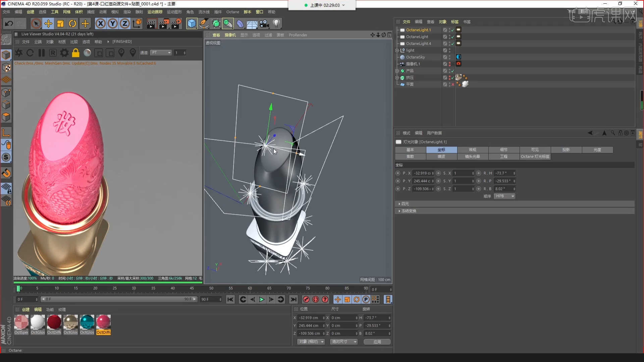Screen dimensions: 644x362
Task: Open the 运动跟踪 menu
Action: click(x=155, y=12)
